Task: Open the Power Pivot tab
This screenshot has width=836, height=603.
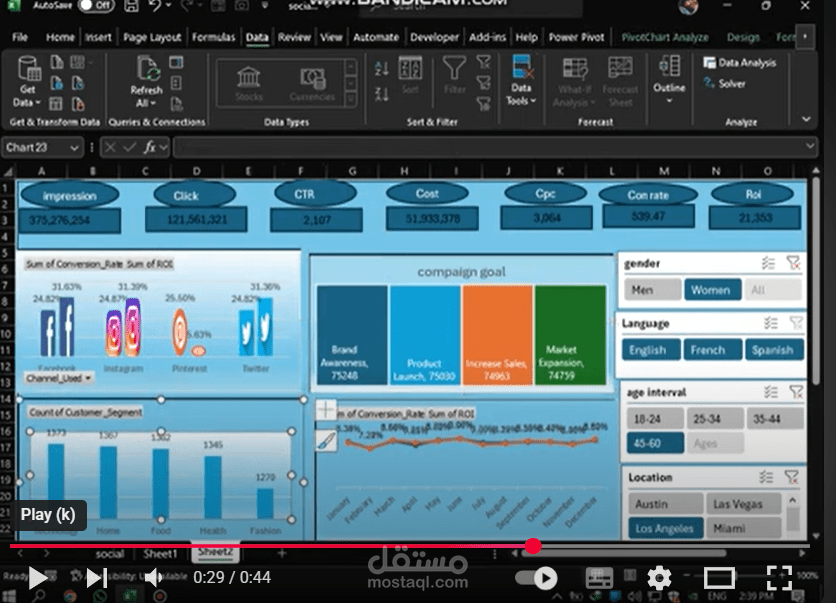Action: click(576, 37)
